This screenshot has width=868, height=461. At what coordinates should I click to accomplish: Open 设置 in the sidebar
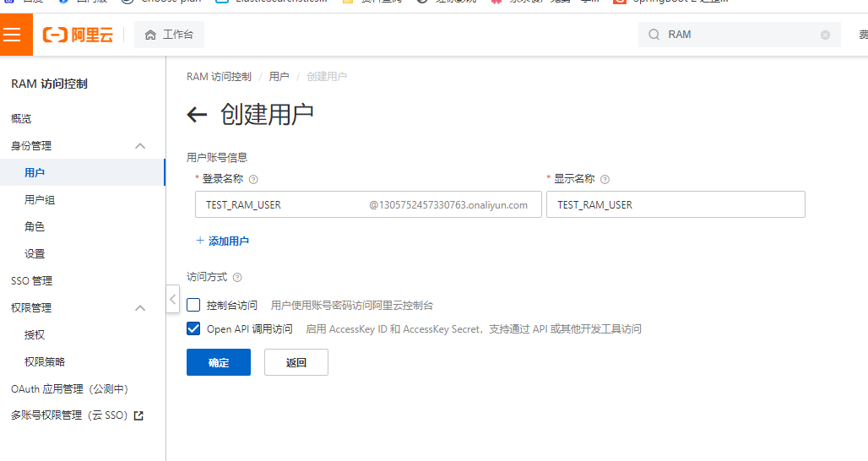tap(35, 253)
